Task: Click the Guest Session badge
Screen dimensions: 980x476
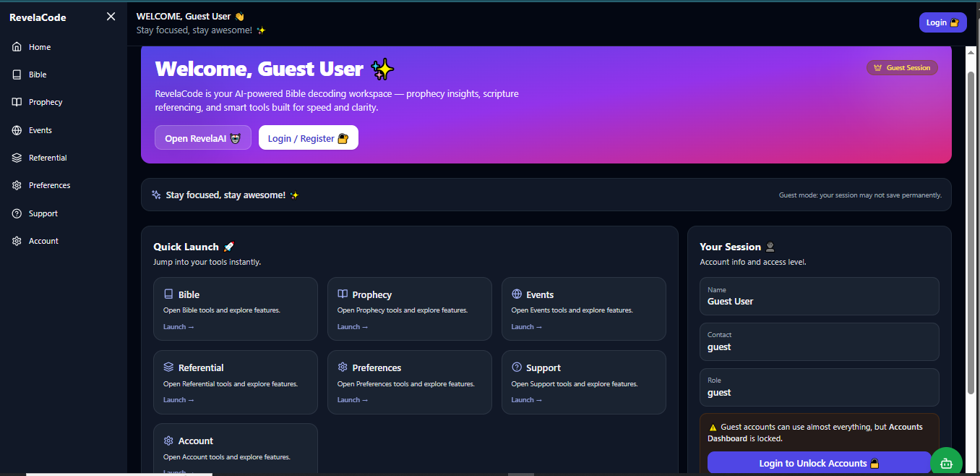Action: click(902, 67)
